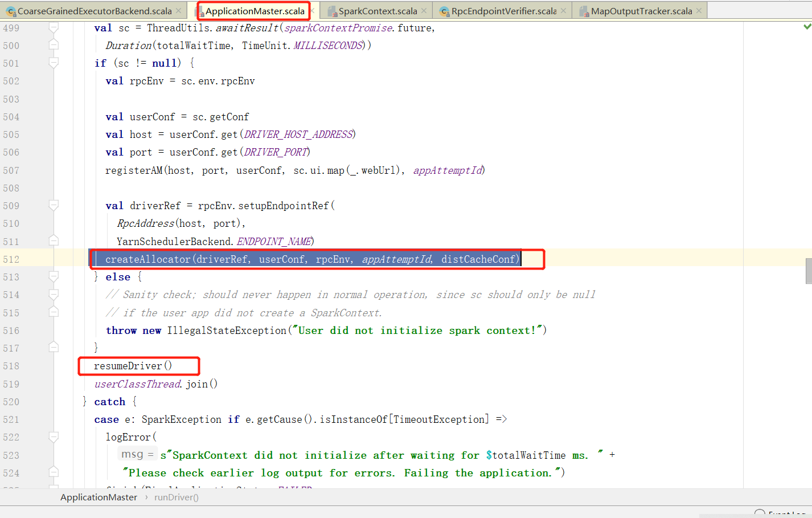Click the vertical scrollbar thumb
Screen dimensions: 812x518
click(809, 271)
